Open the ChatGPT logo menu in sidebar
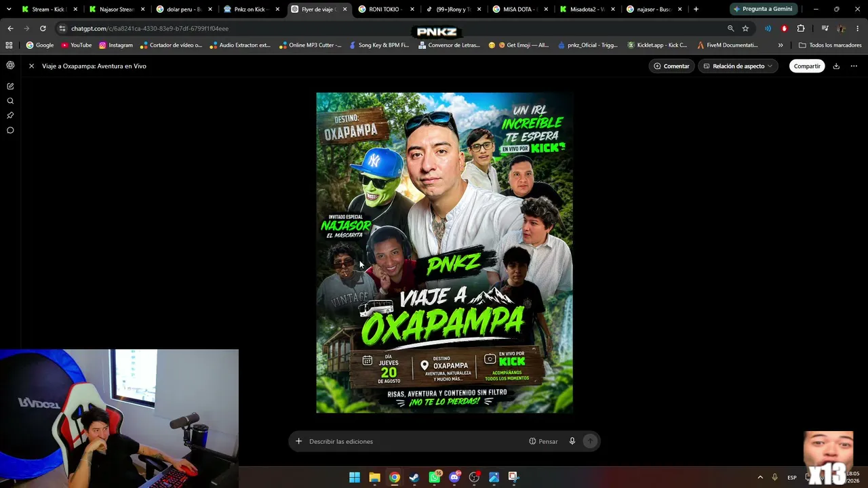Image resolution: width=868 pixels, height=488 pixels. [x=10, y=65]
